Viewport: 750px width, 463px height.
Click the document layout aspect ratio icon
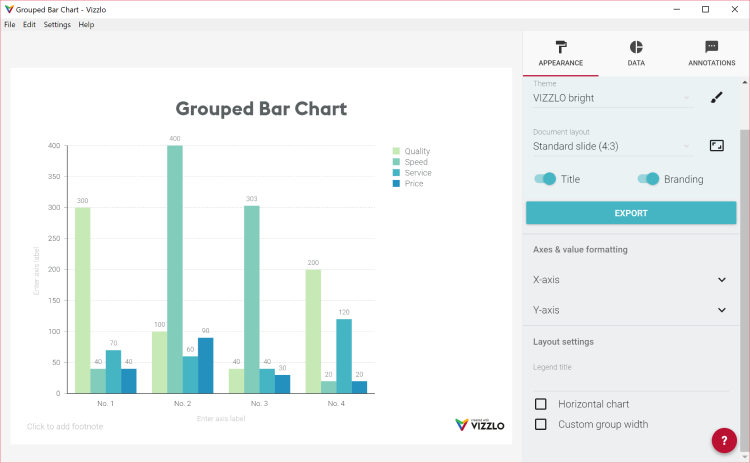[x=716, y=146]
